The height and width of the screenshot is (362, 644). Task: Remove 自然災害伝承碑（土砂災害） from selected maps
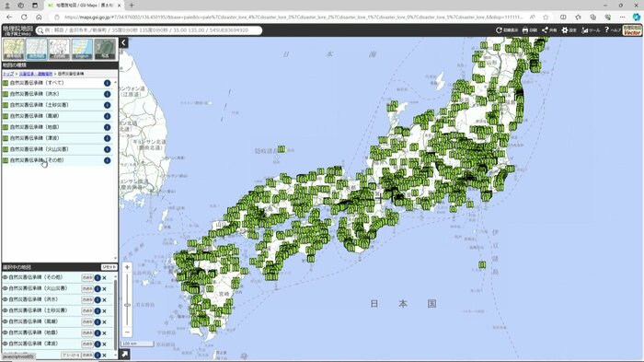[x=104, y=311]
